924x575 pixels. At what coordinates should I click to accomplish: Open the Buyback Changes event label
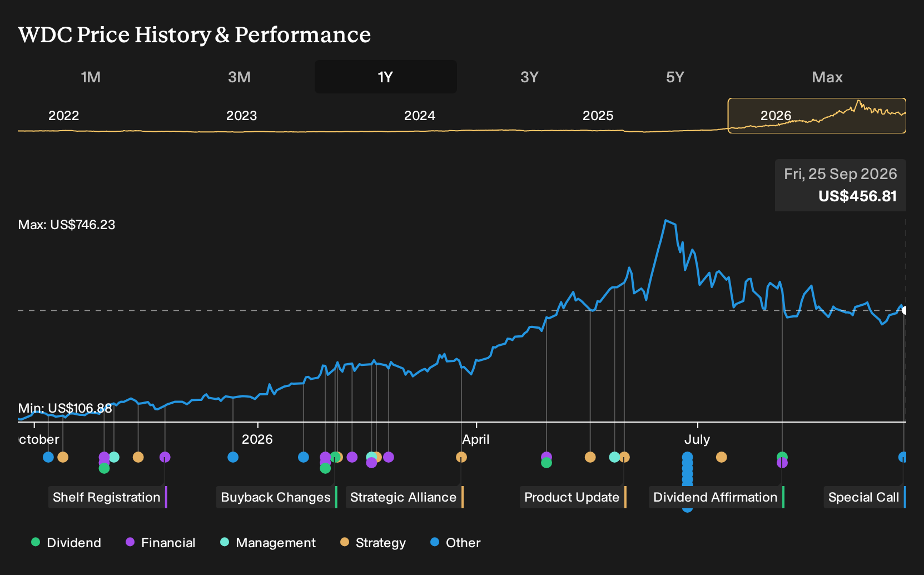pos(277,497)
